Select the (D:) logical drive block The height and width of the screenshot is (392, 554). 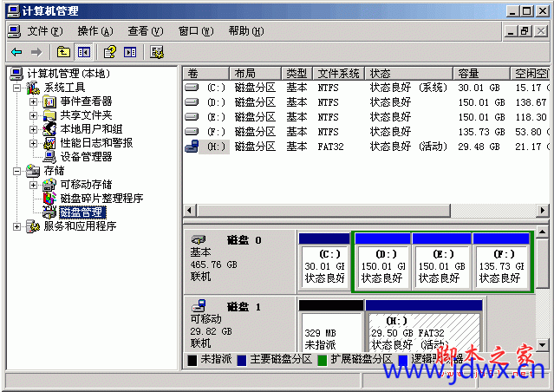[x=383, y=262]
